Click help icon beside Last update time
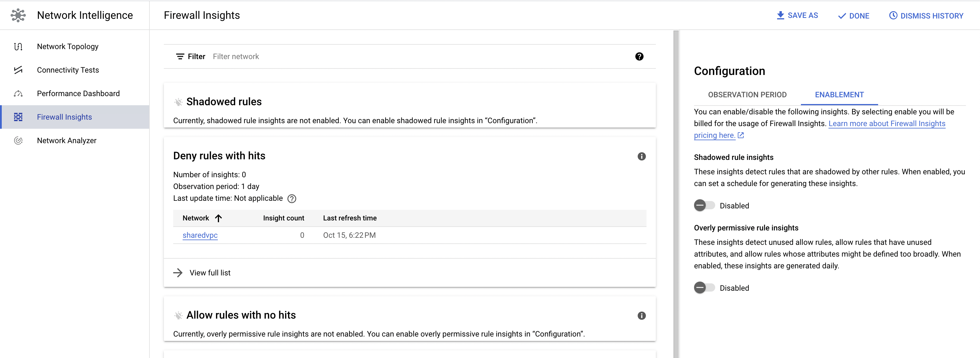The height and width of the screenshot is (358, 980). pyautogui.click(x=292, y=199)
